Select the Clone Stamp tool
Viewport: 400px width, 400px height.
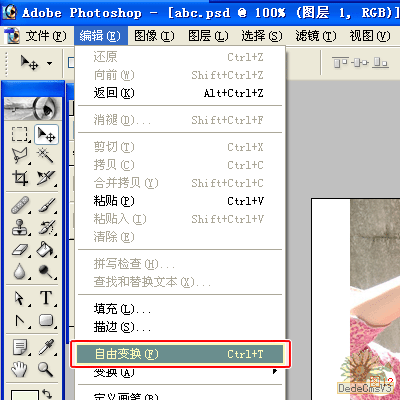coord(20,227)
